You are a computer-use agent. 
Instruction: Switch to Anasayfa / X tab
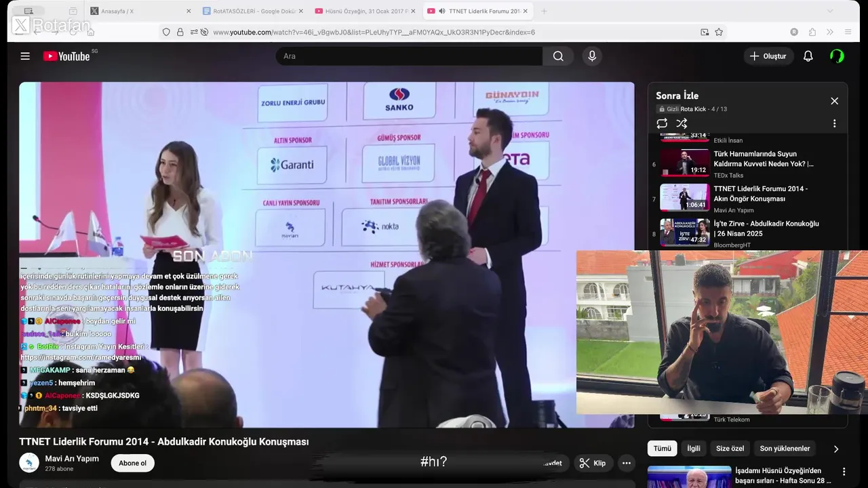tap(139, 11)
